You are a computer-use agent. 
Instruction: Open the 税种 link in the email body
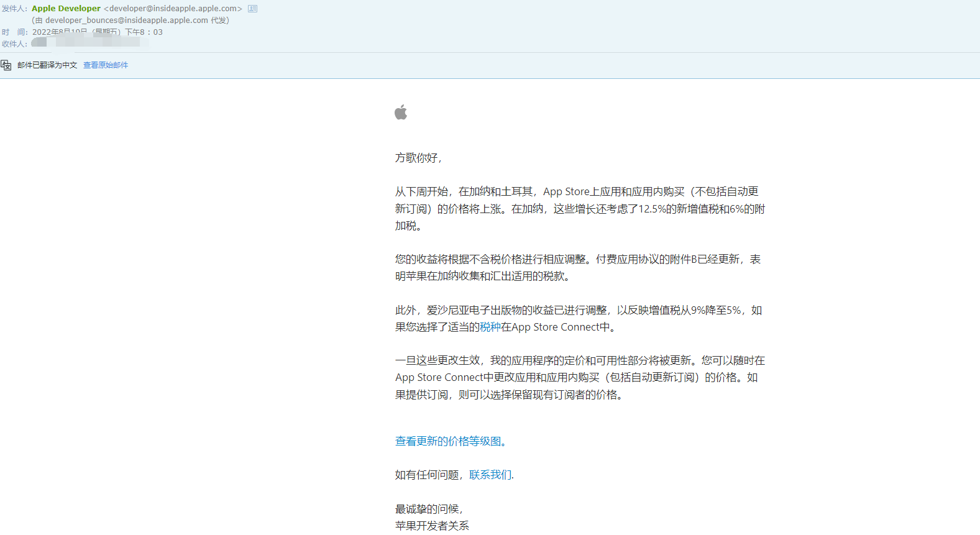point(490,327)
